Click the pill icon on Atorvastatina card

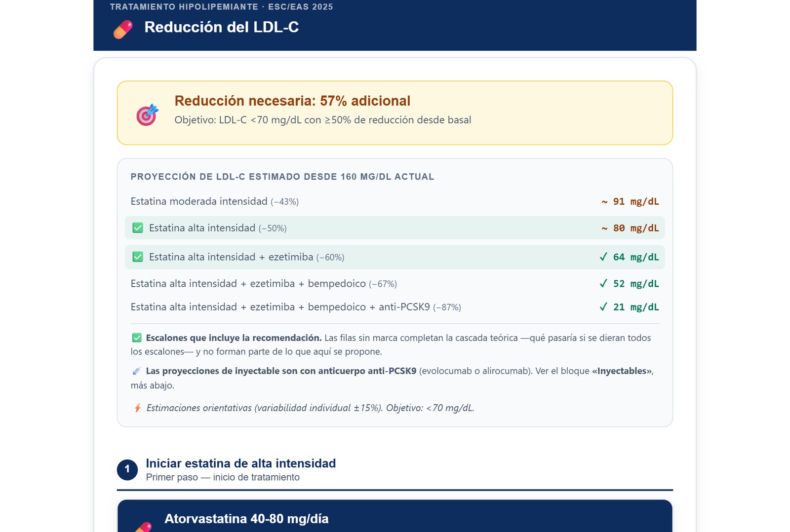[x=143, y=527]
